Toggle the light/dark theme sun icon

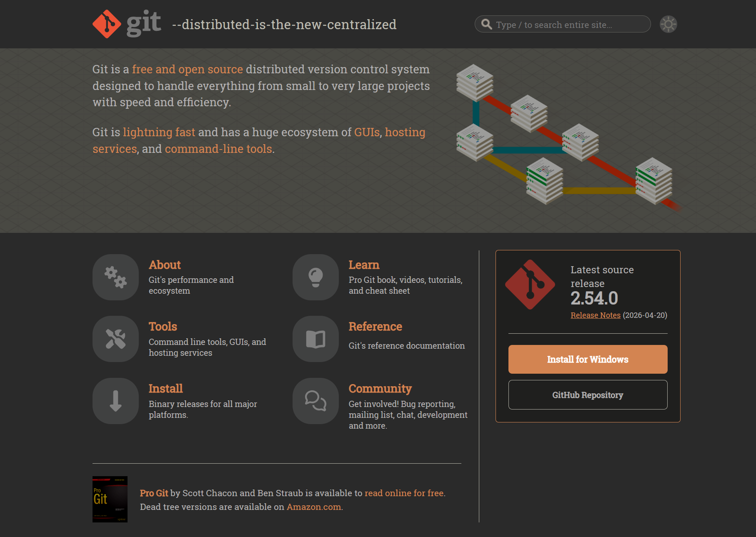(x=668, y=24)
